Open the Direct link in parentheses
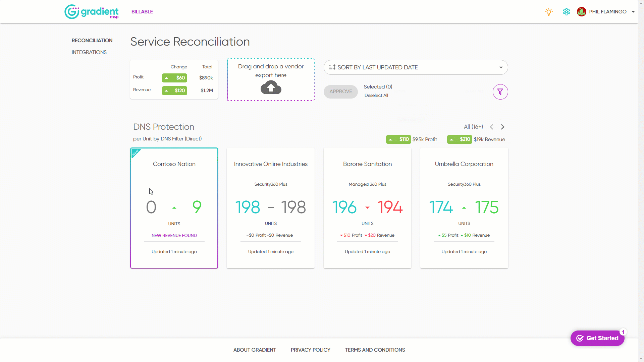Image resolution: width=644 pixels, height=362 pixels. click(x=193, y=139)
